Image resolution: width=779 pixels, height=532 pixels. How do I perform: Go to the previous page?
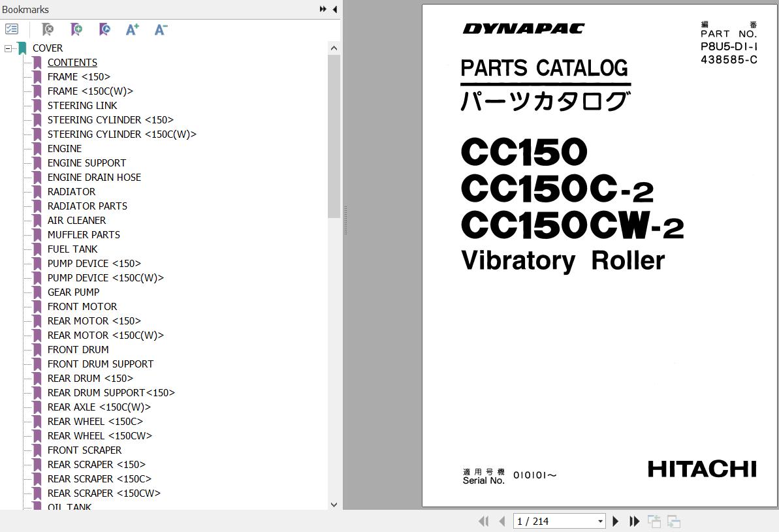pos(501,521)
